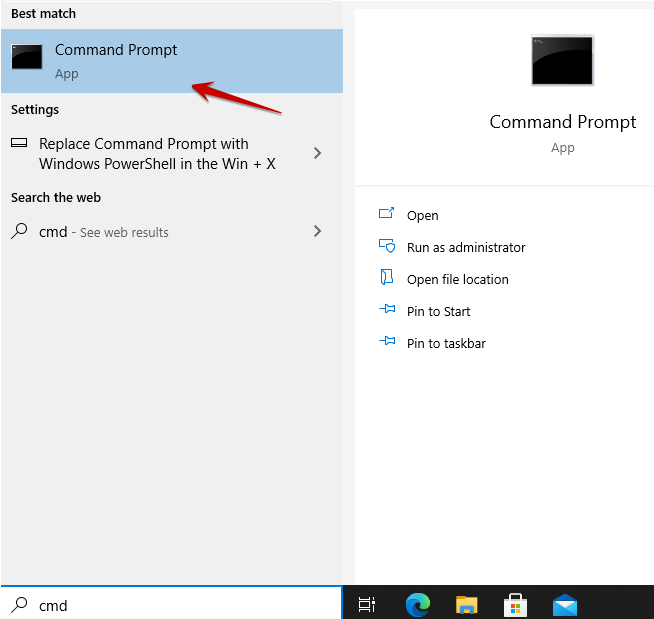Click the large Command Prompt icon in the details pane
This screenshot has height=619, width=654.
click(562, 60)
